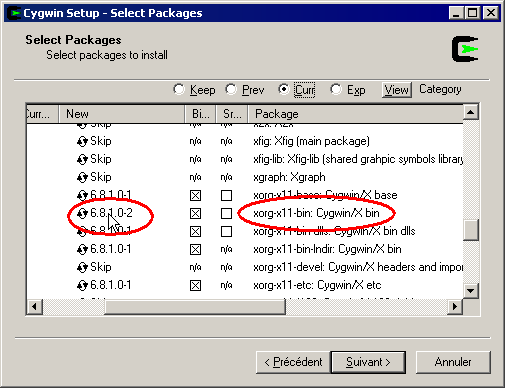Click the vertical scrollbar down arrow

(471, 290)
